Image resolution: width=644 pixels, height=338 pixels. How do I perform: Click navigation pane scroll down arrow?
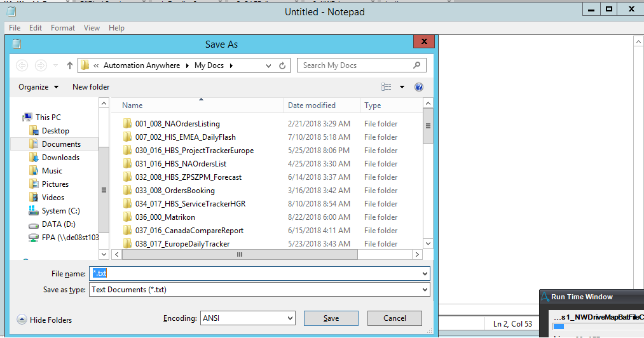[x=104, y=255]
